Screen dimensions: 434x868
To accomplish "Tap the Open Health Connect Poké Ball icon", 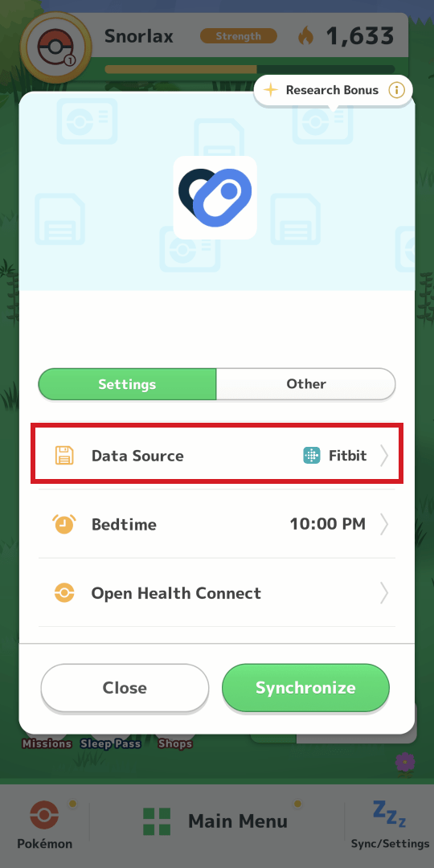I will [x=64, y=593].
